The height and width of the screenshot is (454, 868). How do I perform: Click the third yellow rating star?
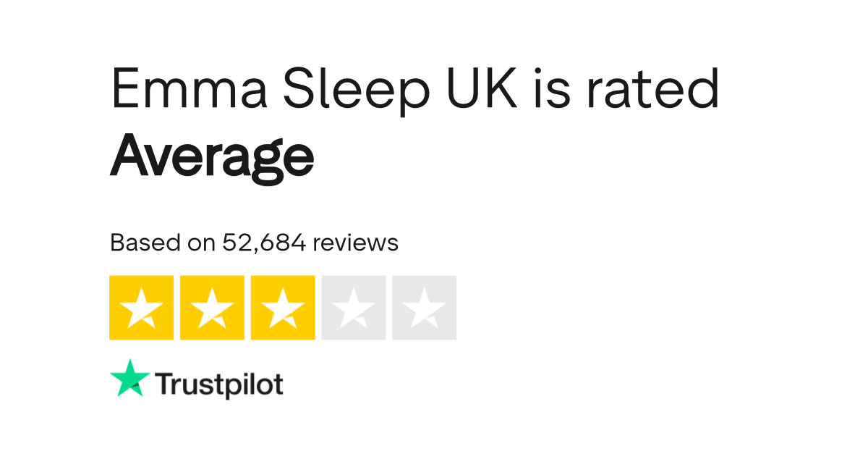click(x=283, y=308)
